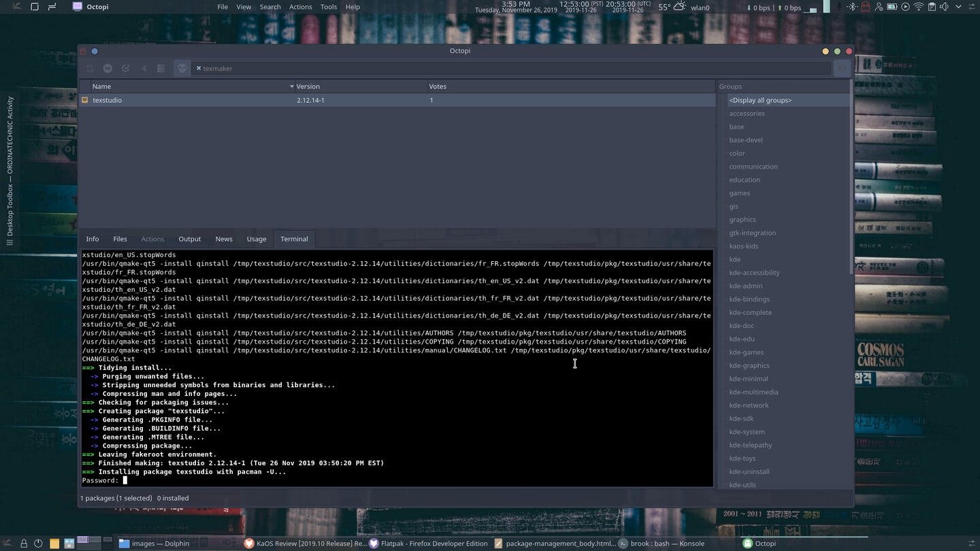Click the Version column header

(x=361, y=86)
